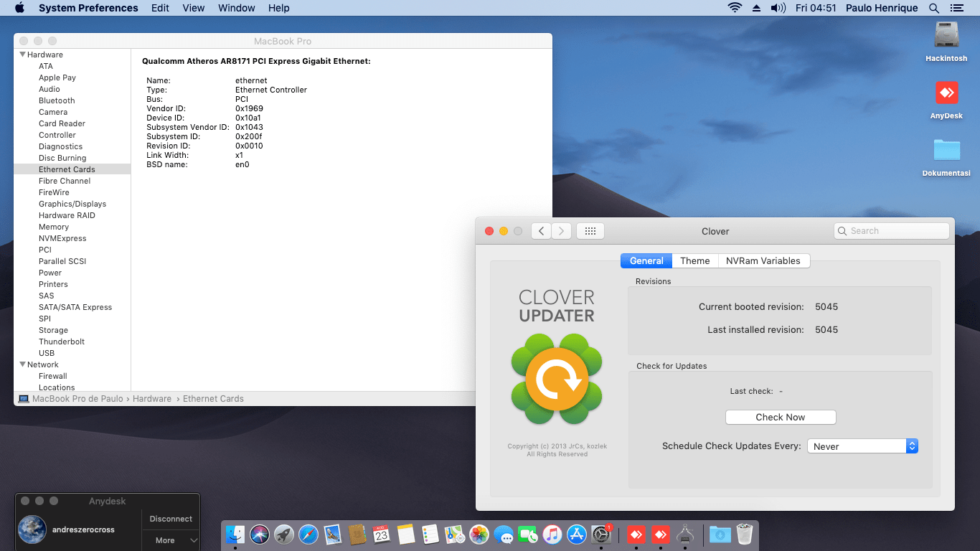The image size is (980, 551).
Task: Launch Siri from the Dock
Action: point(260,534)
